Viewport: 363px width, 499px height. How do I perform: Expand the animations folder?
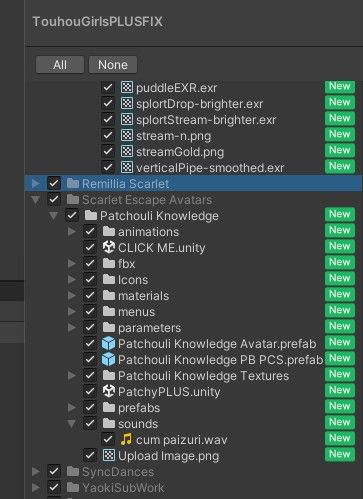(71, 231)
